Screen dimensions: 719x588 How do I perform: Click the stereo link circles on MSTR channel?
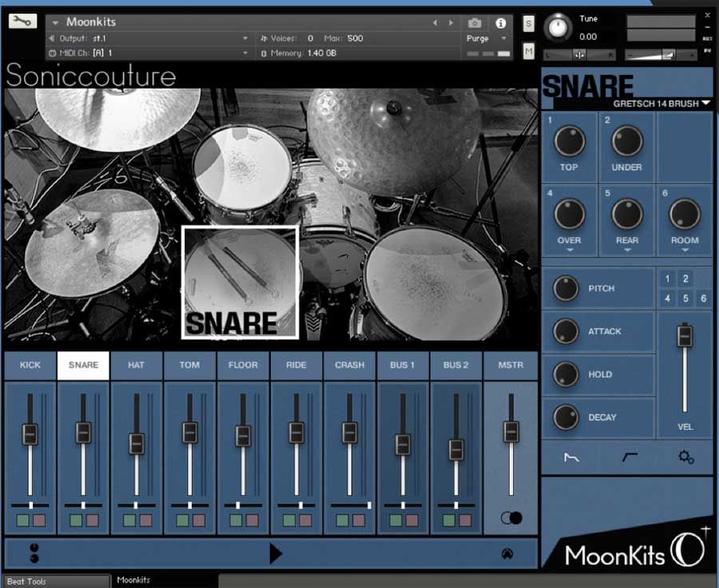[512, 518]
